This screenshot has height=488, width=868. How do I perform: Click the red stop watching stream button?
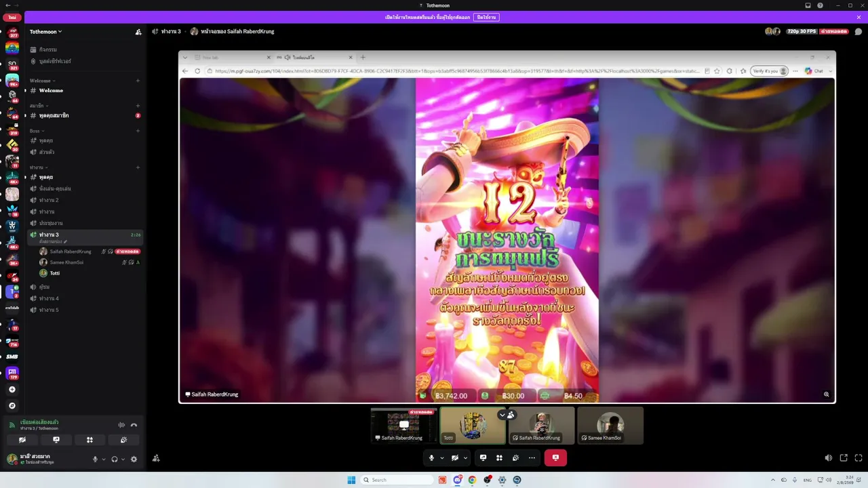point(555,457)
